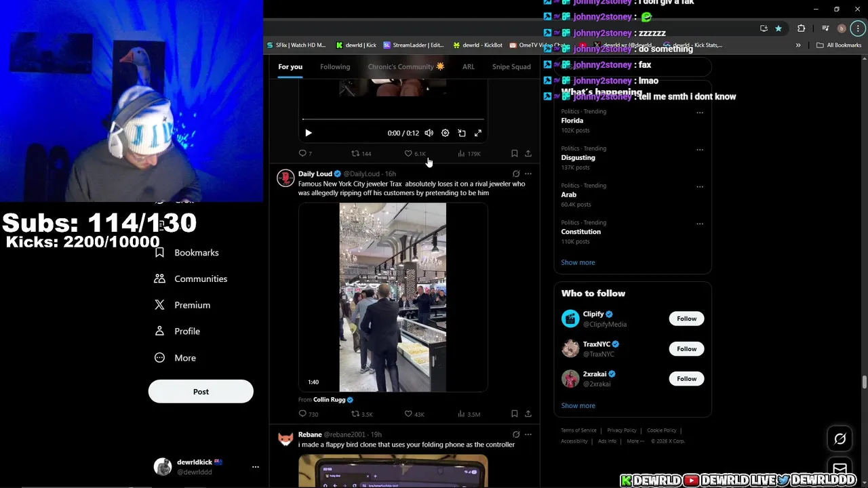Toggle mute on the video player
The height and width of the screenshot is (488, 868).
[429, 133]
